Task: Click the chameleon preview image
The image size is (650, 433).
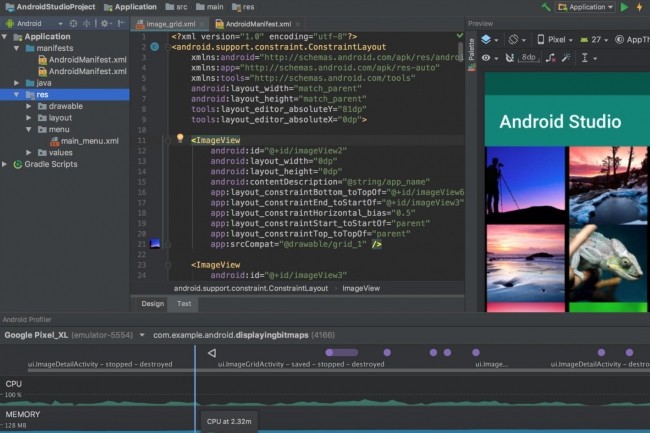Action: tap(608, 264)
